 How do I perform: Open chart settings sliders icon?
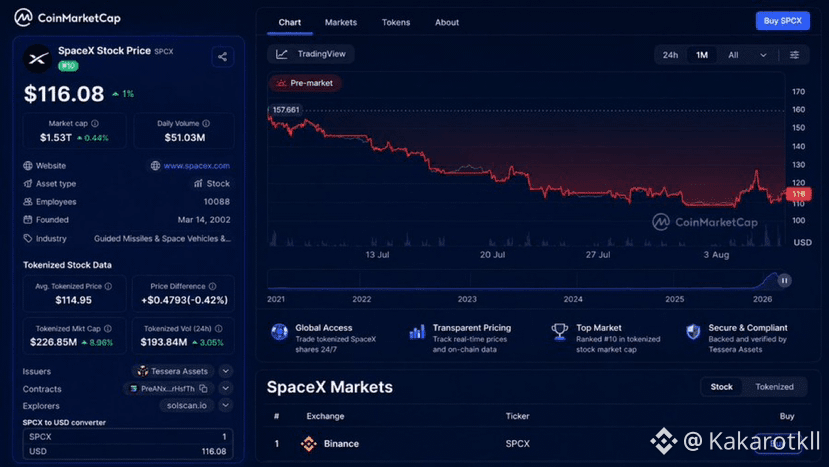pyautogui.click(x=794, y=55)
